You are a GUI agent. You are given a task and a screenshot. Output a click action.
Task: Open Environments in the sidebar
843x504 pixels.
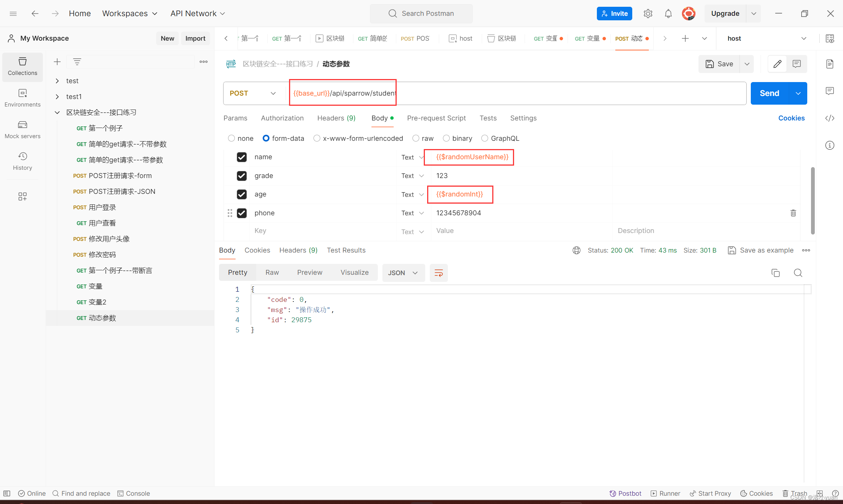click(23, 98)
